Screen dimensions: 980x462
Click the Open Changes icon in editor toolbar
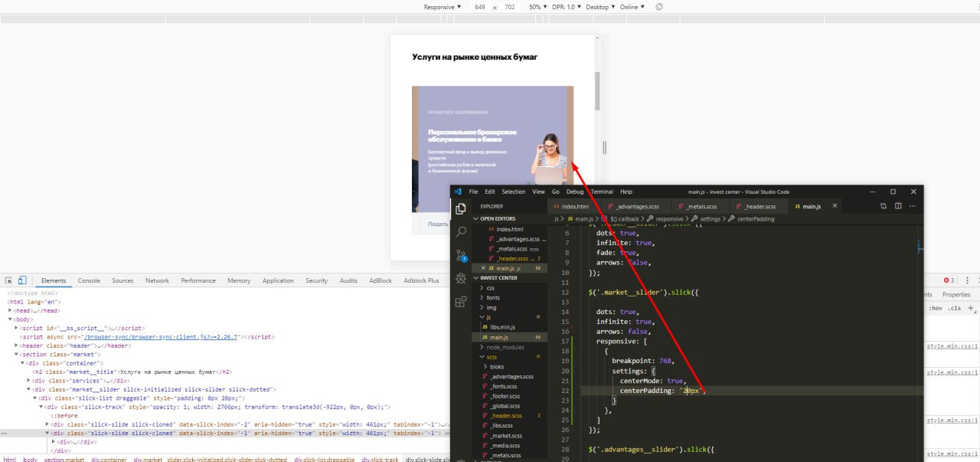pyautogui.click(x=884, y=206)
